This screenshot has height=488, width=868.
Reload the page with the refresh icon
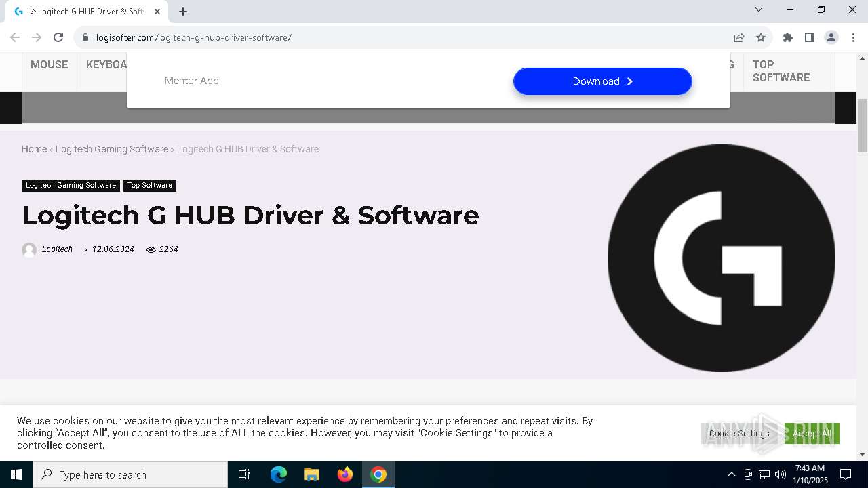click(58, 37)
